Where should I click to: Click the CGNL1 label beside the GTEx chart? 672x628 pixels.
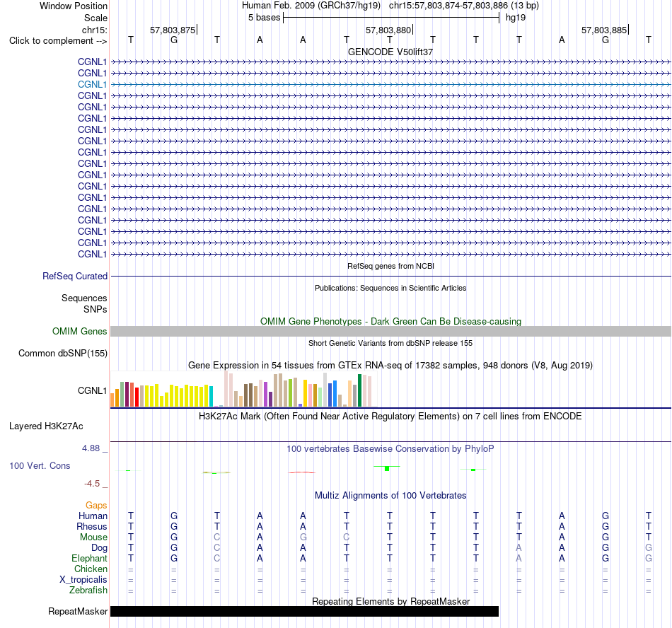[x=92, y=390]
